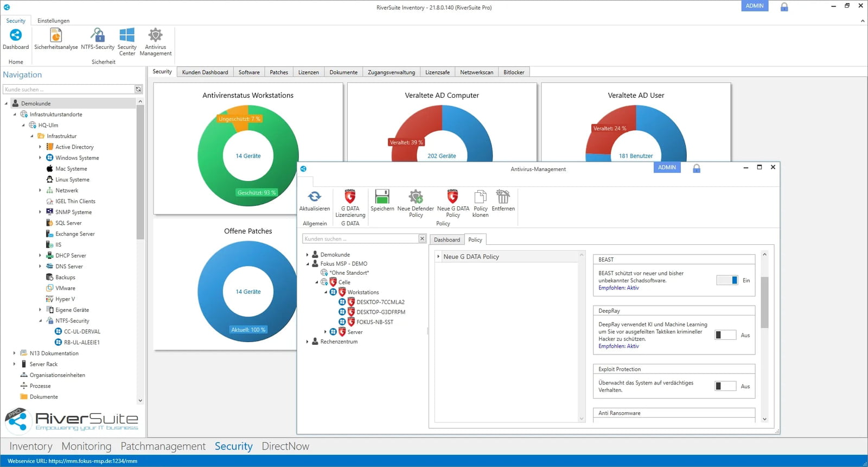Expand the Neue G DATA Policy row
This screenshot has width=868, height=467.
click(438, 256)
